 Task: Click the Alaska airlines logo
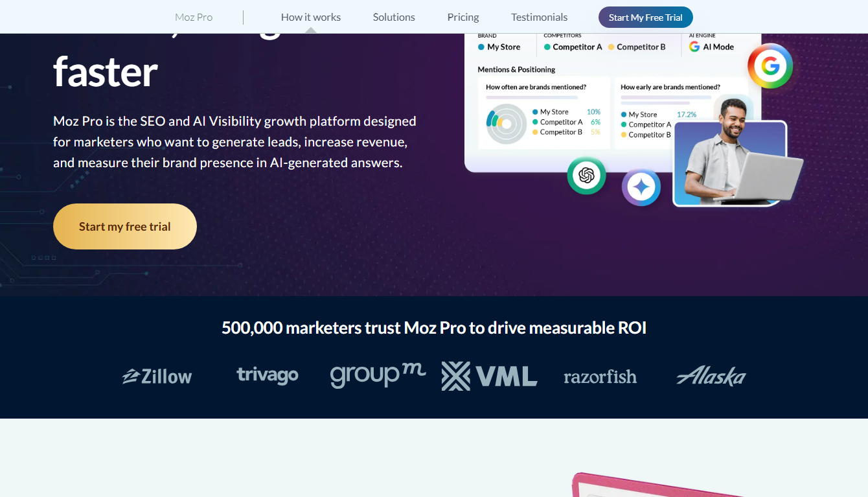click(x=711, y=376)
